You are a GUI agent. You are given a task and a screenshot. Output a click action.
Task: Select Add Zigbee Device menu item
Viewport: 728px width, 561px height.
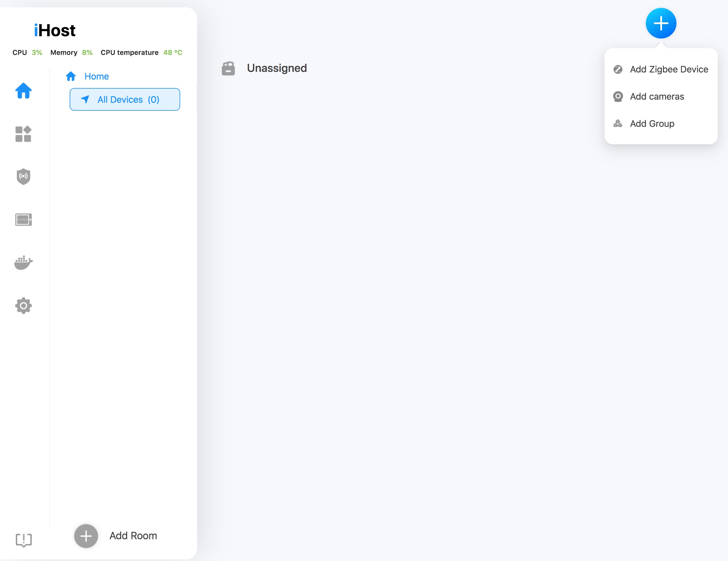click(x=669, y=69)
